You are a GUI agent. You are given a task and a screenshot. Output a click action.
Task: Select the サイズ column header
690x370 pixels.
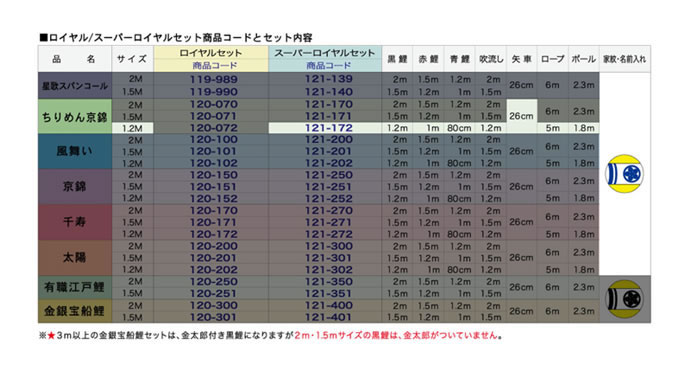[x=132, y=59]
